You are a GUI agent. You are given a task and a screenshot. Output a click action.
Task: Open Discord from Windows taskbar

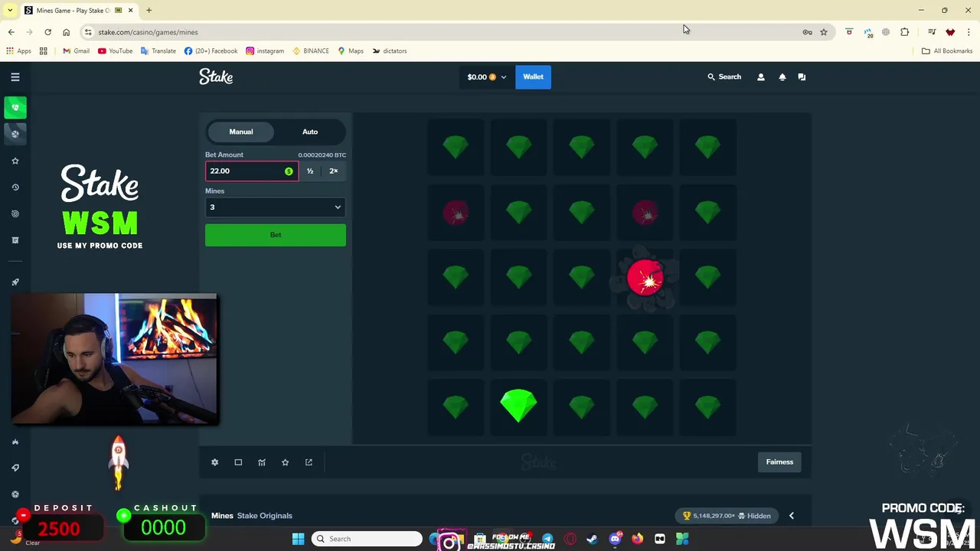pos(615,539)
